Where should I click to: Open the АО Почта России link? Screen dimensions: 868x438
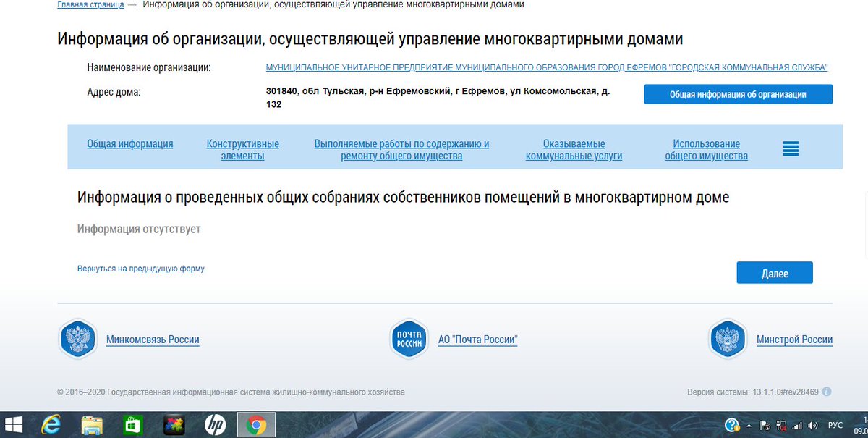478,340
